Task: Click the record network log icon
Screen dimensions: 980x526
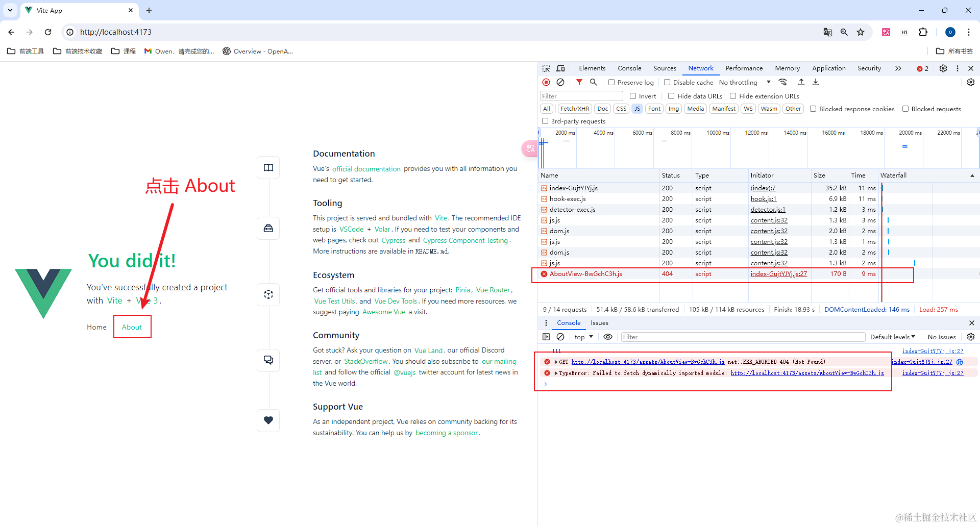Action: pyautogui.click(x=546, y=82)
